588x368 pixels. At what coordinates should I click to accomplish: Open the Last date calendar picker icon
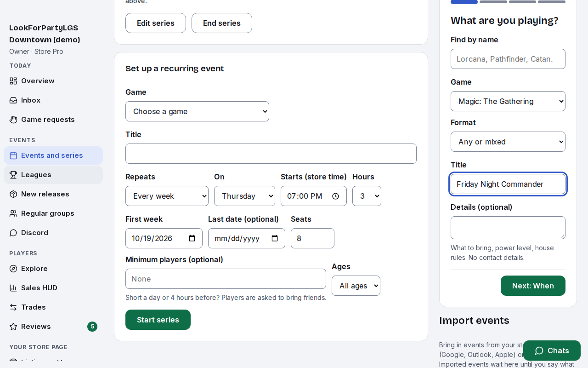point(275,238)
